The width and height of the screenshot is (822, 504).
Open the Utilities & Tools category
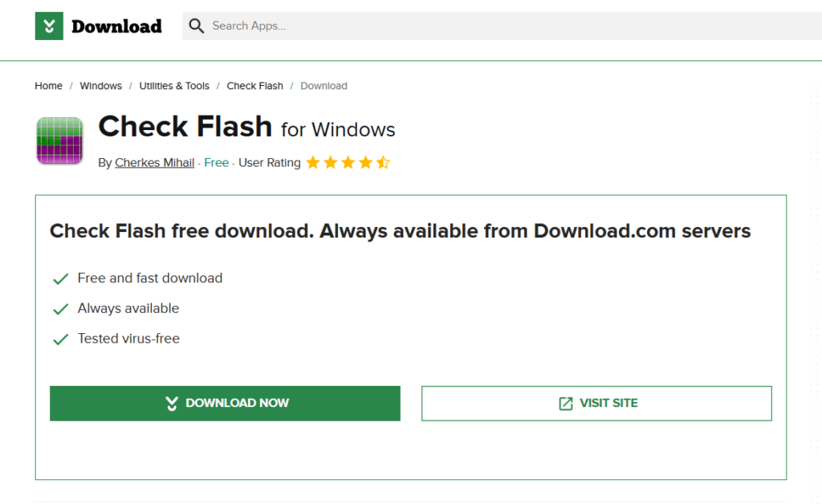pos(174,86)
